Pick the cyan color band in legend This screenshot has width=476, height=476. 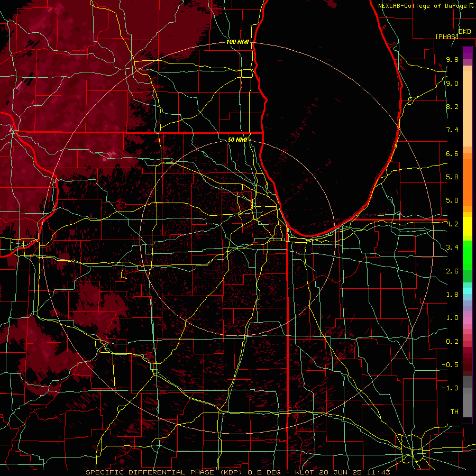(467, 290)
